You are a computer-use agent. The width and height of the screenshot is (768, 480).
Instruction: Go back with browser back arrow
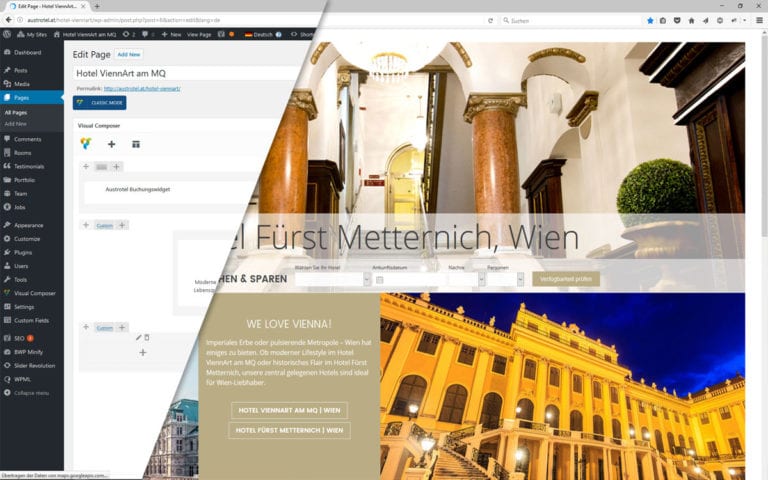point(8,20)
